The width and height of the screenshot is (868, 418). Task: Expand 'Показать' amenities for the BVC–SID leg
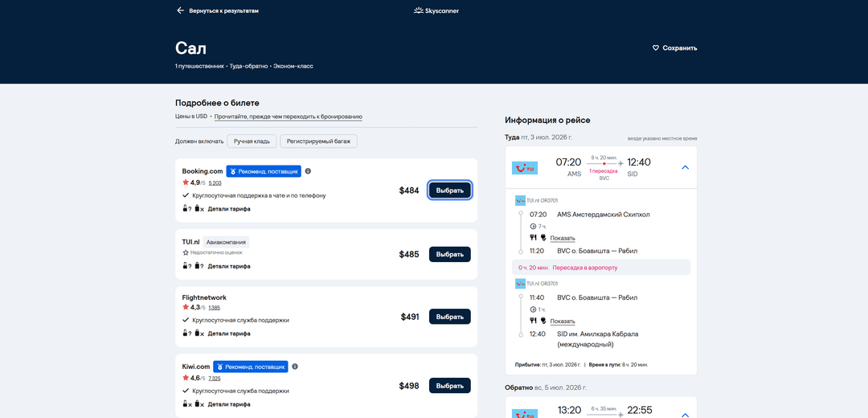563,321
